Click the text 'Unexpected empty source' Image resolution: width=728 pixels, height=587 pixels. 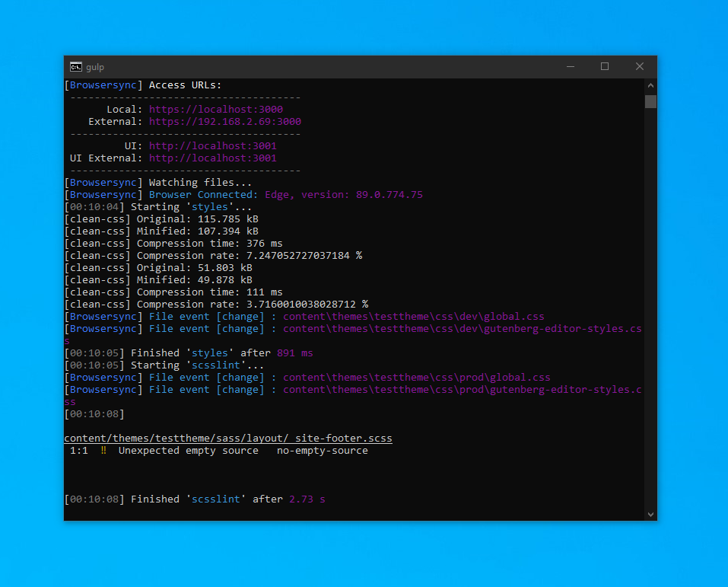point(188,451)
